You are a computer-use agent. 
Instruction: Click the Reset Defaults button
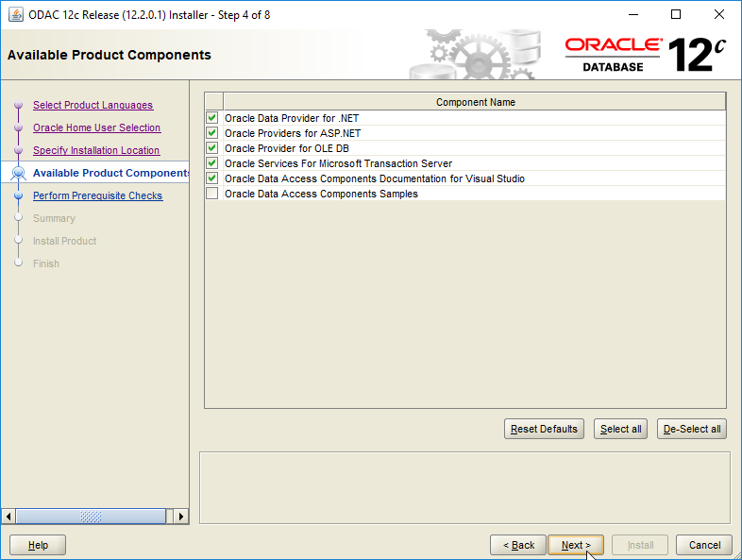coord(544,429)
